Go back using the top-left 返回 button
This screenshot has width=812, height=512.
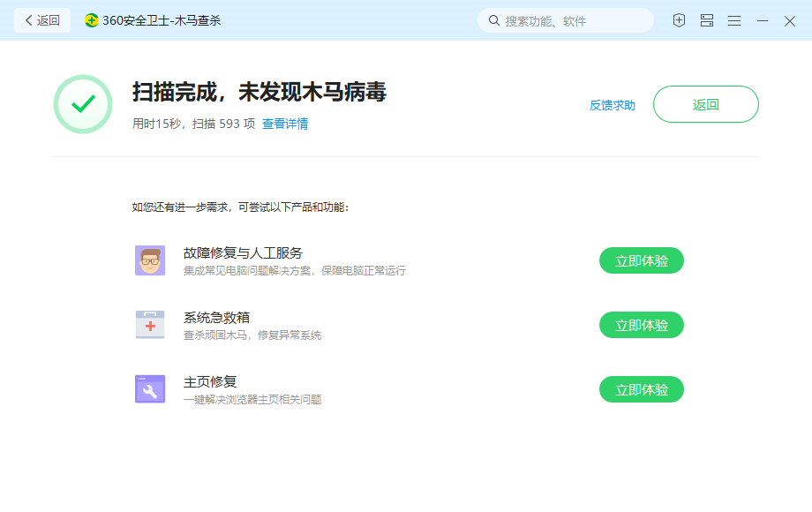[42, 20]
